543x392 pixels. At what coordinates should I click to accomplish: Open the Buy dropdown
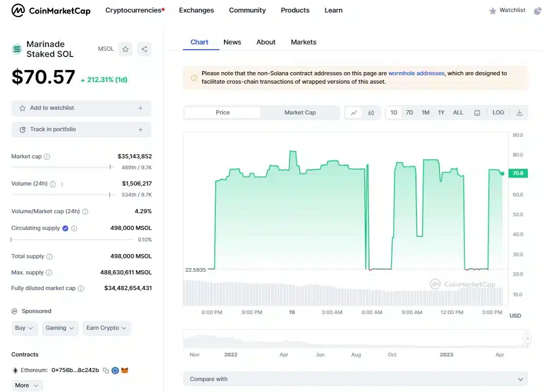24,328
